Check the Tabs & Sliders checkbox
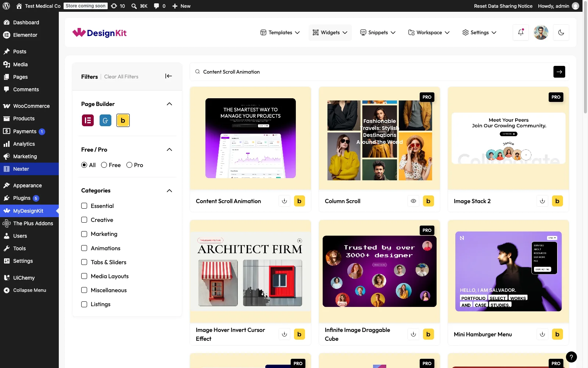This screenshot has height=368, width=588. pos(84,262)
